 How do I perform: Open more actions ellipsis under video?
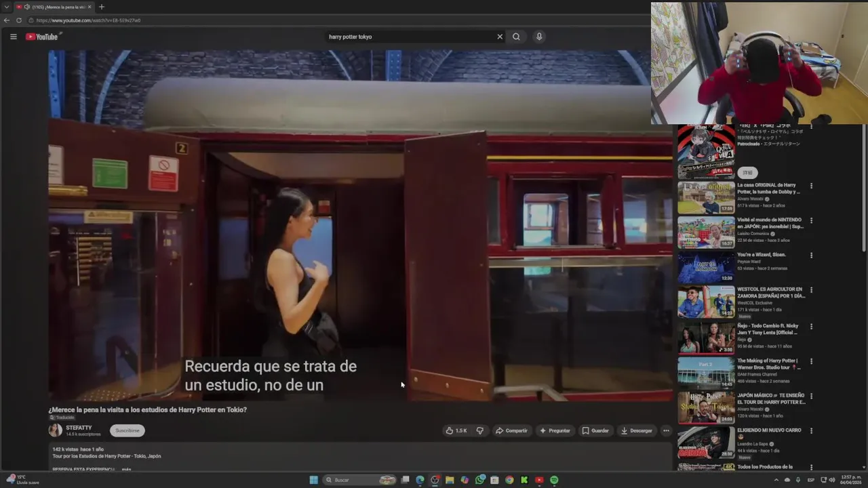[x=666, y=430]
